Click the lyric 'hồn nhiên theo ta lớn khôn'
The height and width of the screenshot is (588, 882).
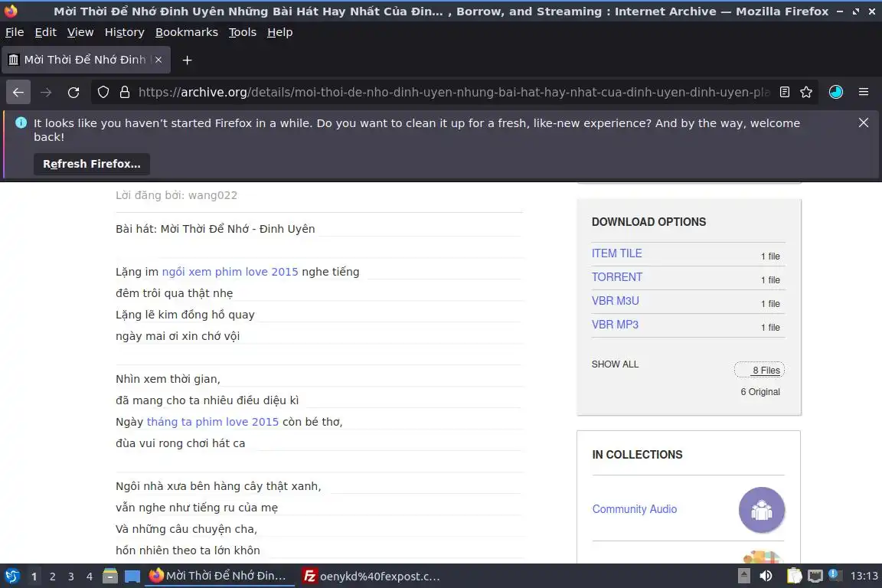tap(188, 550)
